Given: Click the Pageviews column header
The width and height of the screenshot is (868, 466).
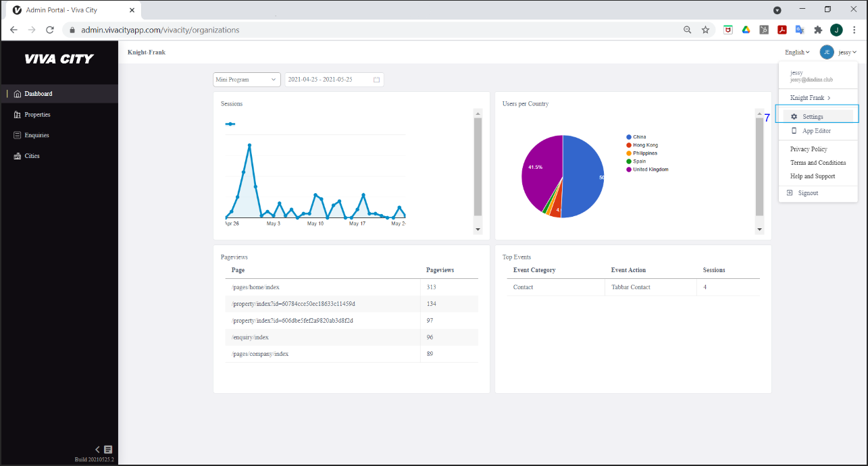Looking at the screenshot, I should point(440,270).
